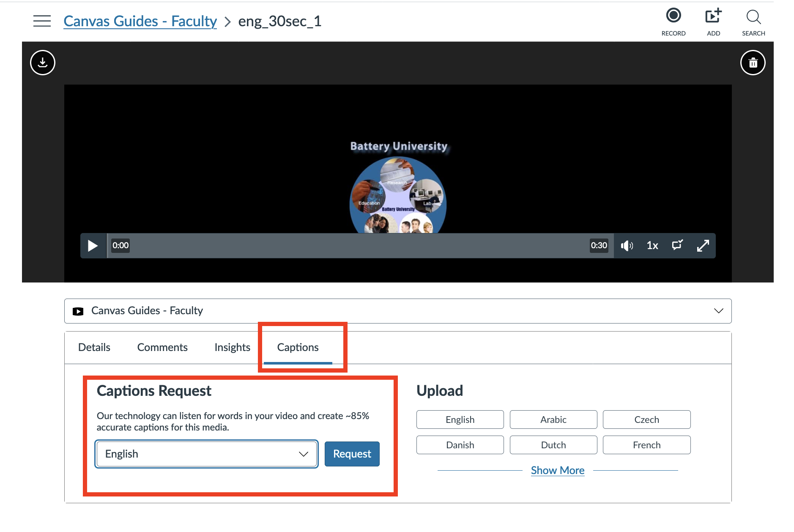The height and width of the screenshot is (532, 794).
Task: Upload Arabic captions
Action: (x=553, y=420)
